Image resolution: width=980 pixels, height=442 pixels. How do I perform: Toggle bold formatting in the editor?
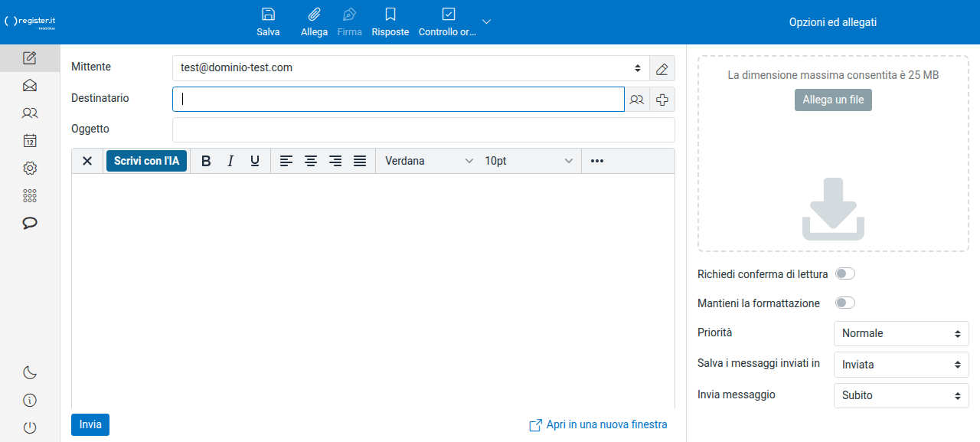tap(206, 161)
